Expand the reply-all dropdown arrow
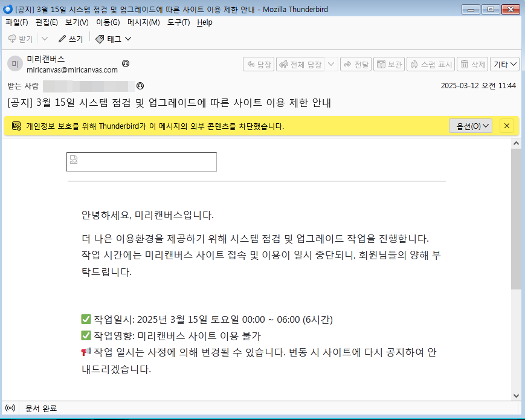Screen dimensions: 525x420 click(331, 64)
